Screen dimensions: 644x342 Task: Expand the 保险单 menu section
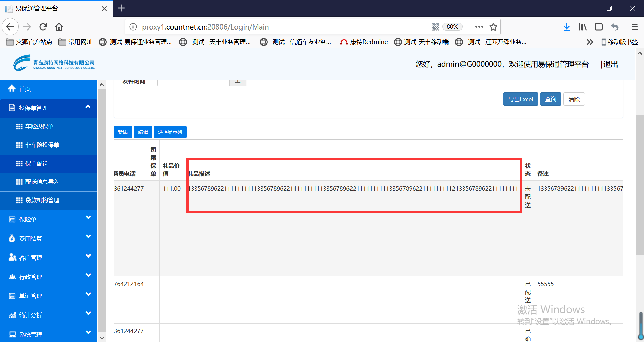(x=49, y=220)
